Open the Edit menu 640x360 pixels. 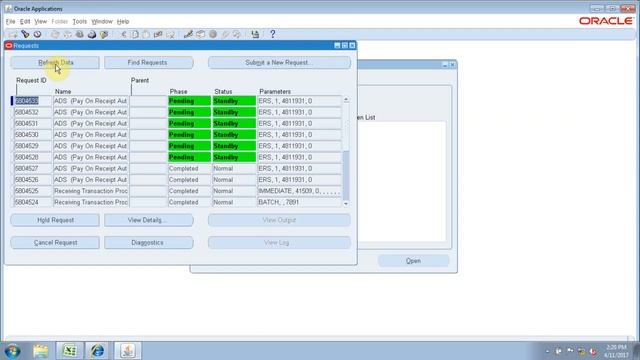(x=25, y=21)
